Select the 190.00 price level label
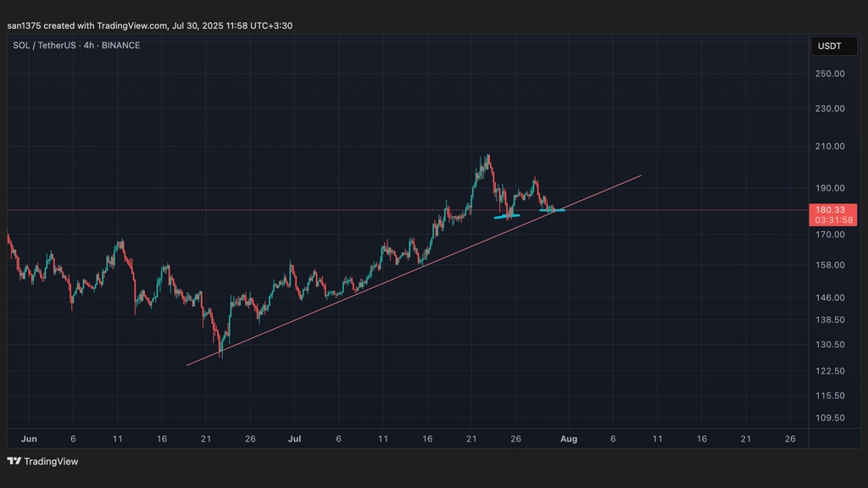This screenshot has width=868, height=488. (x=830, y=188)
